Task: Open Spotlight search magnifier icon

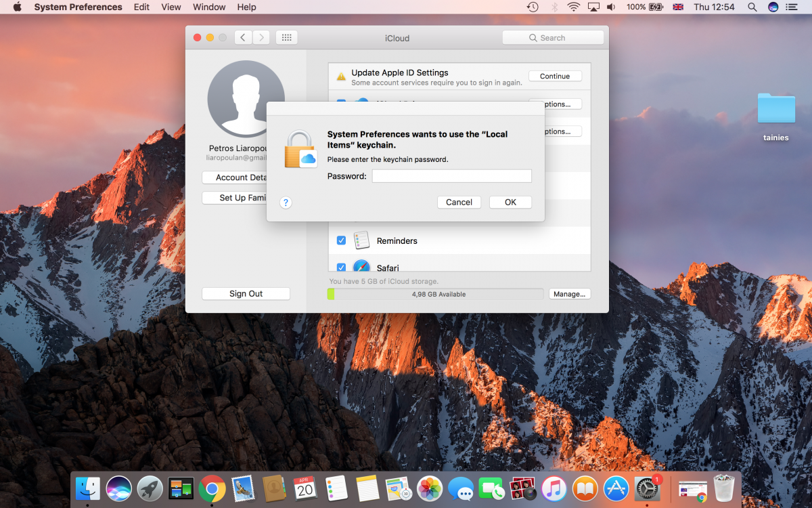Action: tap(752, 7)
